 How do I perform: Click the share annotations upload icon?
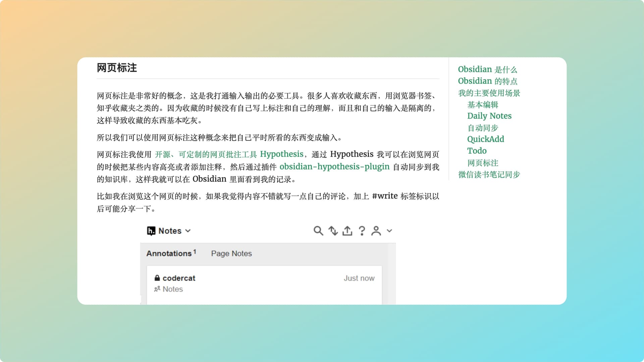[347, 231]
